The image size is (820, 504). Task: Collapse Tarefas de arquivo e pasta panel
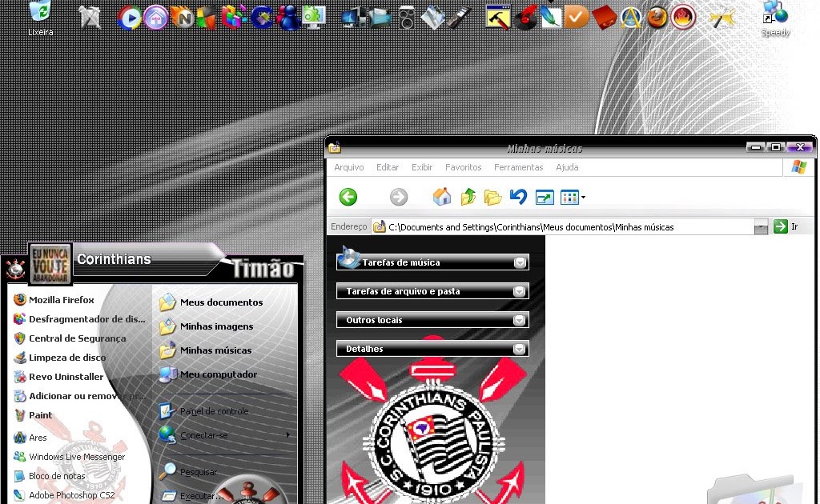[x=519, y=291]
